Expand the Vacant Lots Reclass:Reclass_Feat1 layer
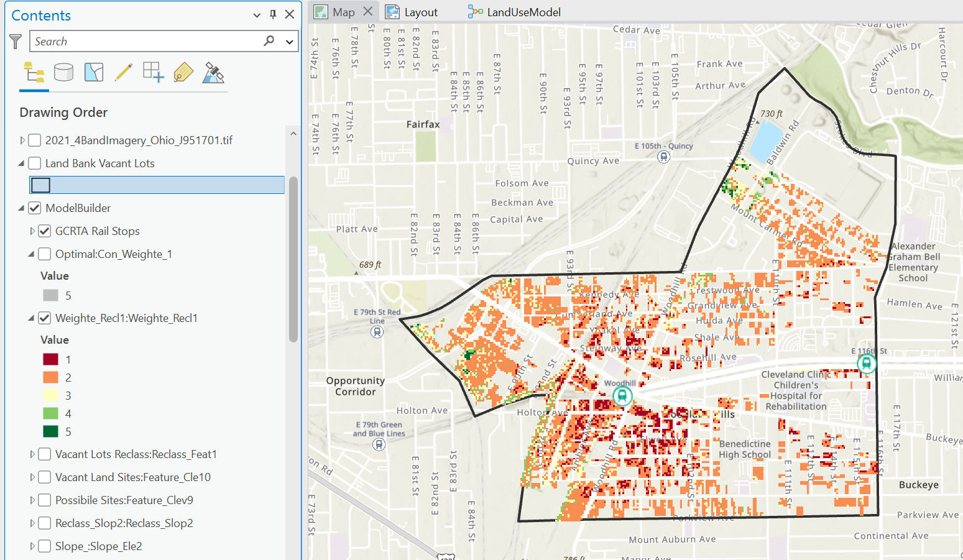Image resolution: width=963 pixels, height=560 pixels. click(32, 454)
